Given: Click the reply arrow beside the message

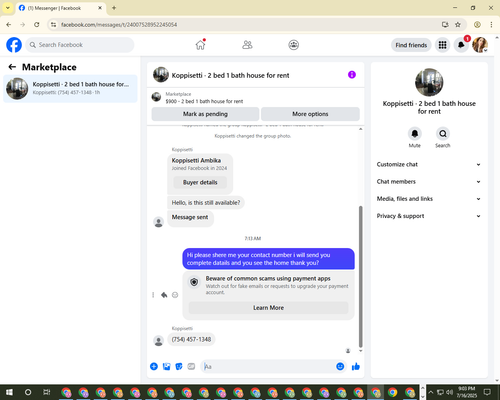Looking at the screenshot, I should (164, 295).
